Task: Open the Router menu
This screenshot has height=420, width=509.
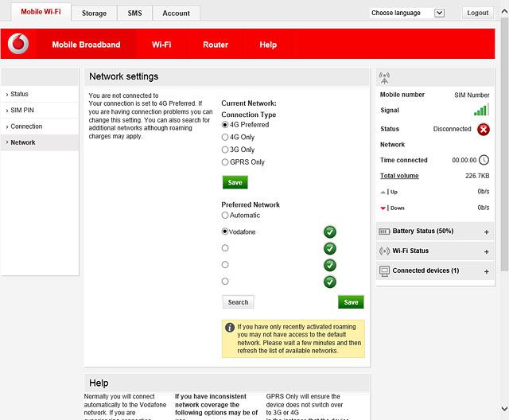Action: (216, 45)
